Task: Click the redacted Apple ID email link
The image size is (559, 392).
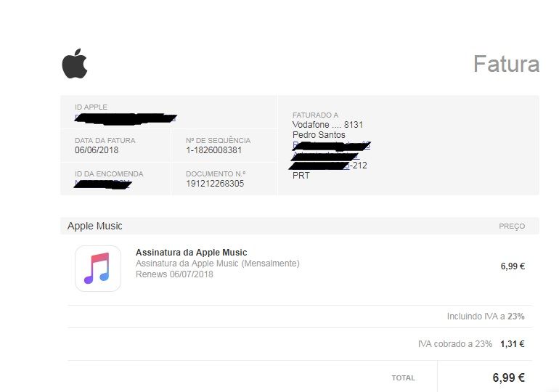Action: tap(126, 118)
